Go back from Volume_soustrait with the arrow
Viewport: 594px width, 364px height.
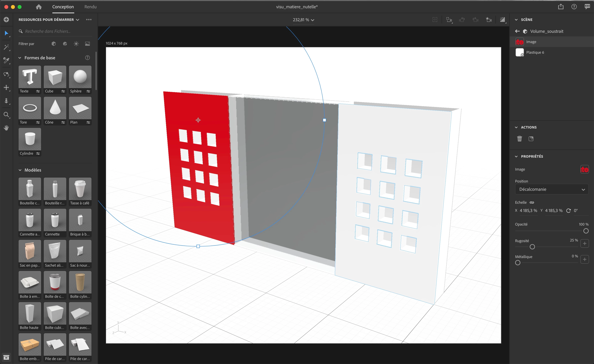pos(517,31)
